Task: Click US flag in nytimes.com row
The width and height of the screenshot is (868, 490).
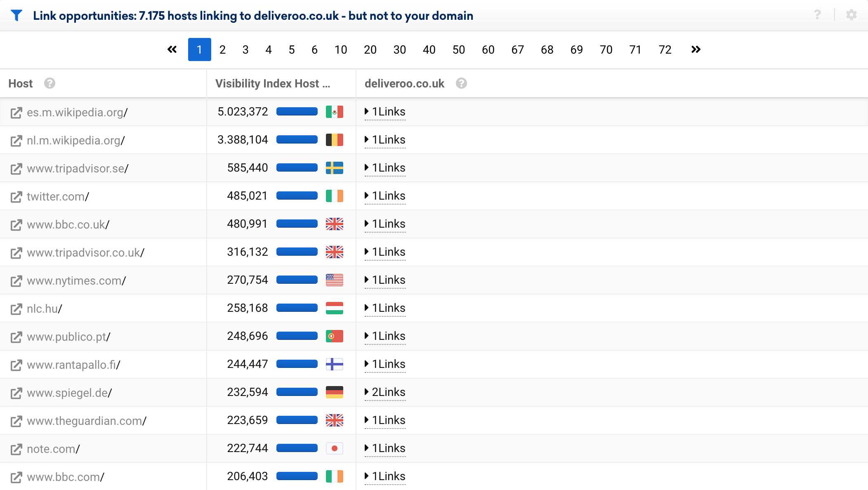Action: point(335,280)
